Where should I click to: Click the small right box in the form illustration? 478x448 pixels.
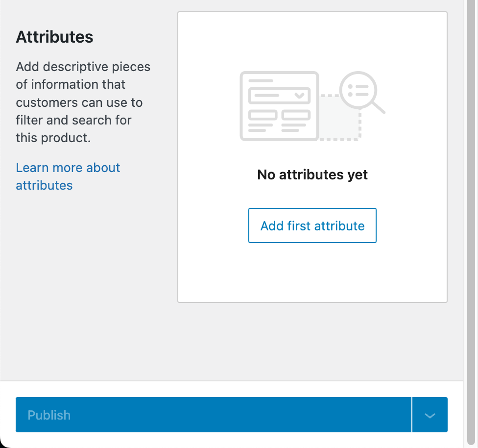pyautogui.click(x=296, y=115)
